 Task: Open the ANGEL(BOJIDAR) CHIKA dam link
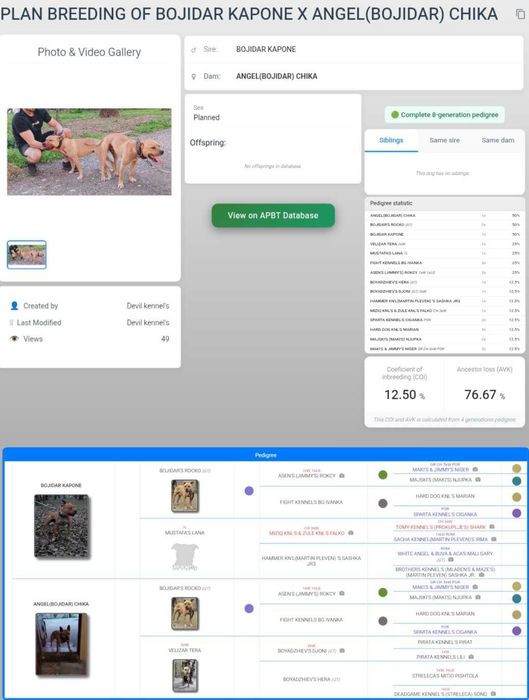click(276, 76)
